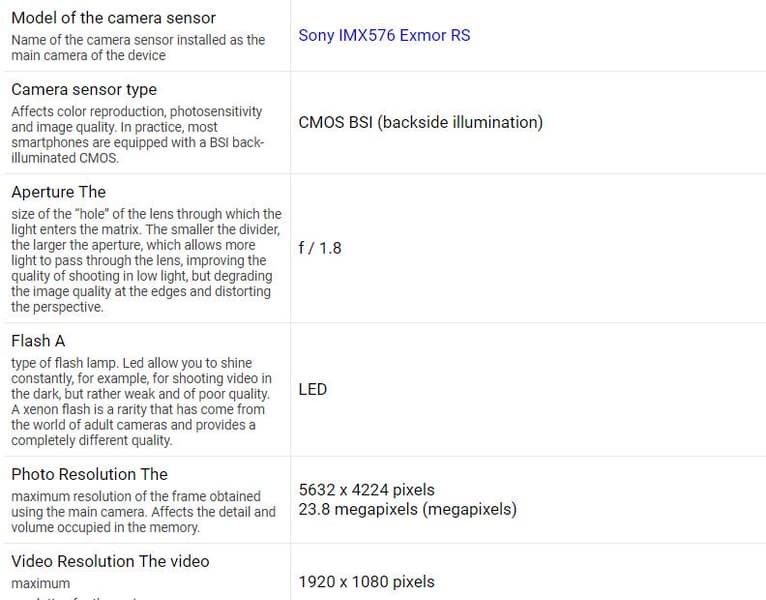Click the 'type of flash lamp' description opening line

point(131,363)
